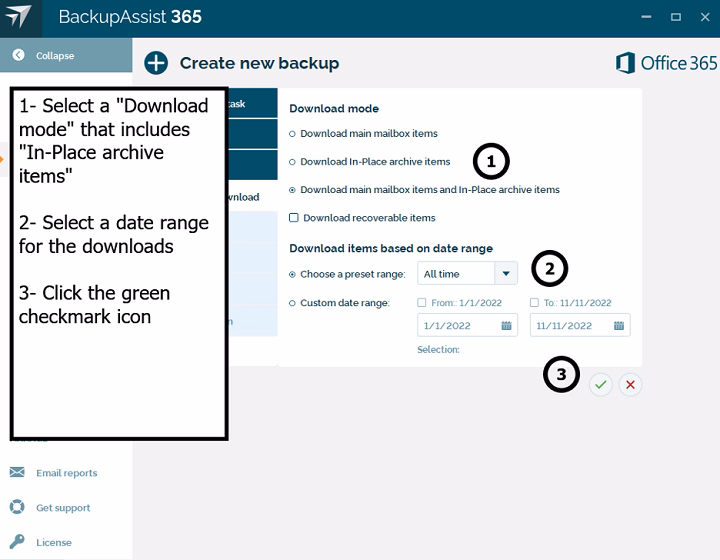Click the License key icon
Screen dimensions: 720x560
pos(17,542)
